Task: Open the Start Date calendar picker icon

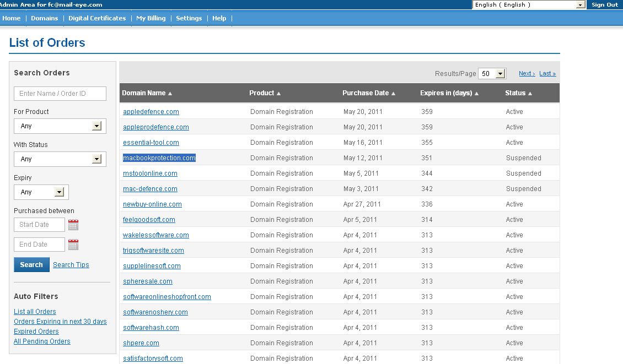Action: tap(73, 225)
